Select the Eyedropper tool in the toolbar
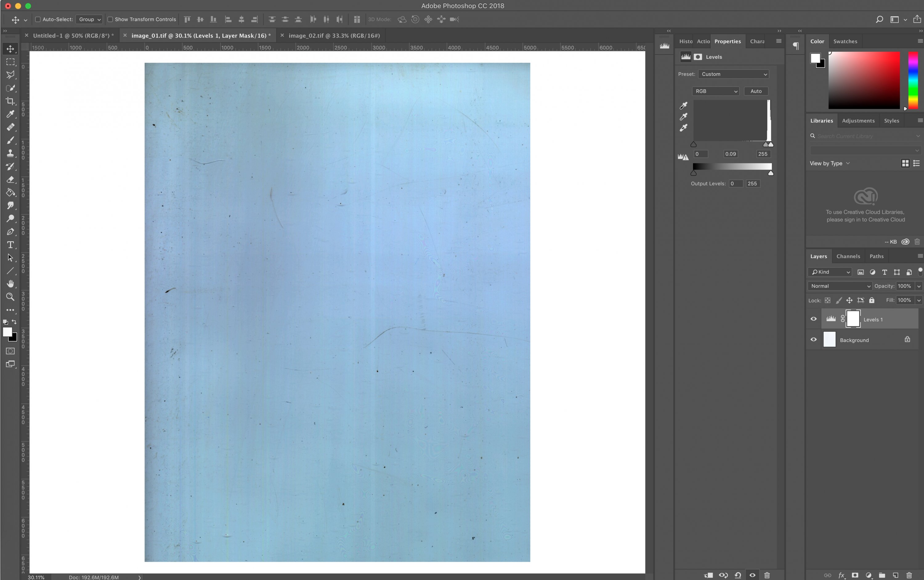Screen dimensions: 924x580 click(x=10, y=114)
